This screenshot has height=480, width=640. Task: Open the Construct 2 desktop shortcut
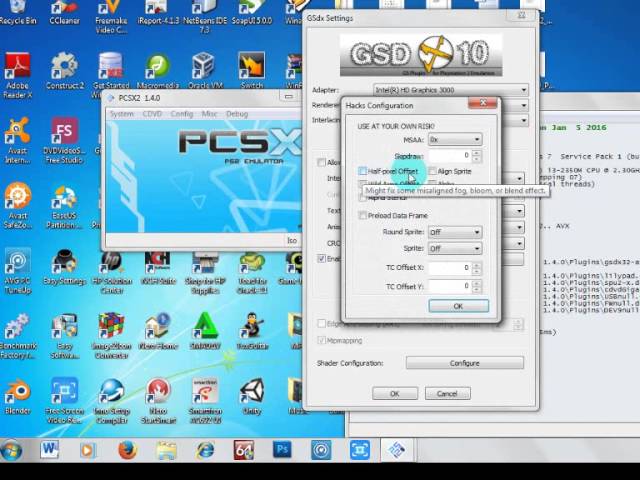(64, 71)
